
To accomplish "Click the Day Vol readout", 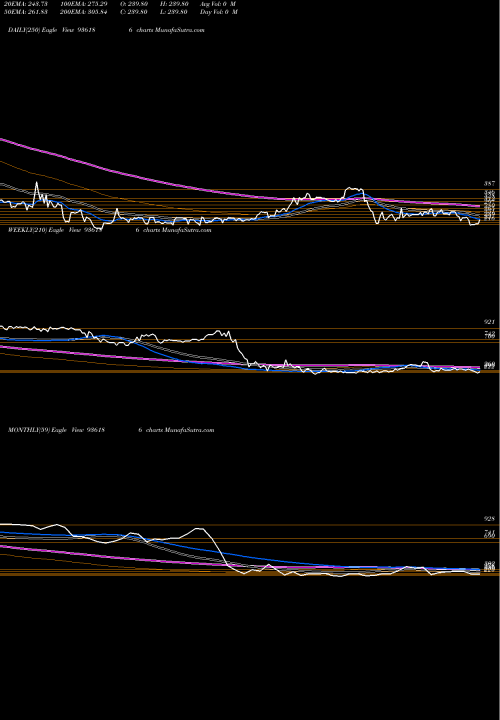I will [219, 12].
